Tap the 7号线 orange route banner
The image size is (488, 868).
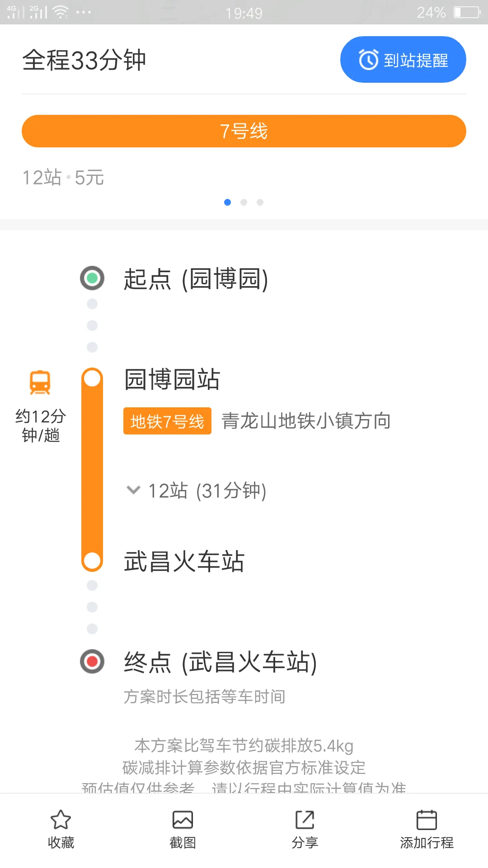(244, 131)
